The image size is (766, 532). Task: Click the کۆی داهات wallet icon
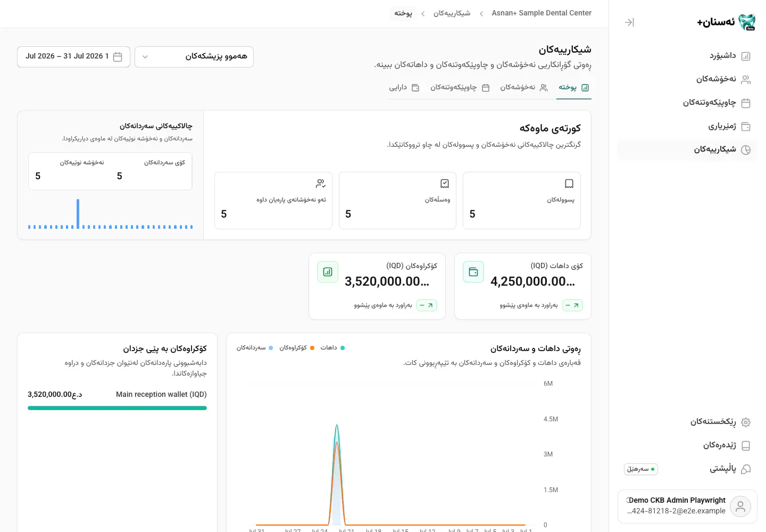coord(473,272)
